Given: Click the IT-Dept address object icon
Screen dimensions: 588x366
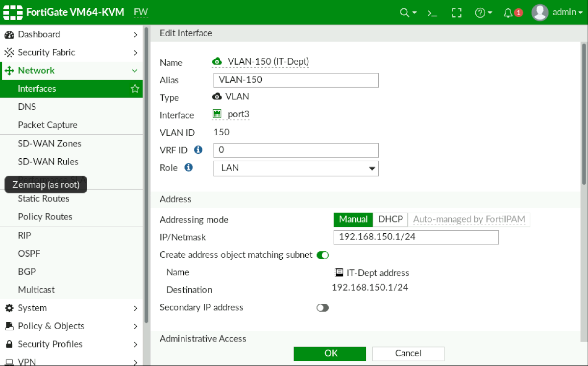Looking at the screenshot, I should pos(340,272).
